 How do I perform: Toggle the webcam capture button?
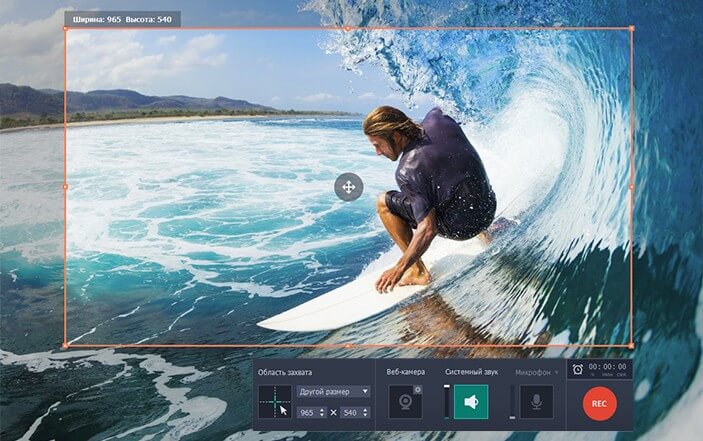(405, 402)
